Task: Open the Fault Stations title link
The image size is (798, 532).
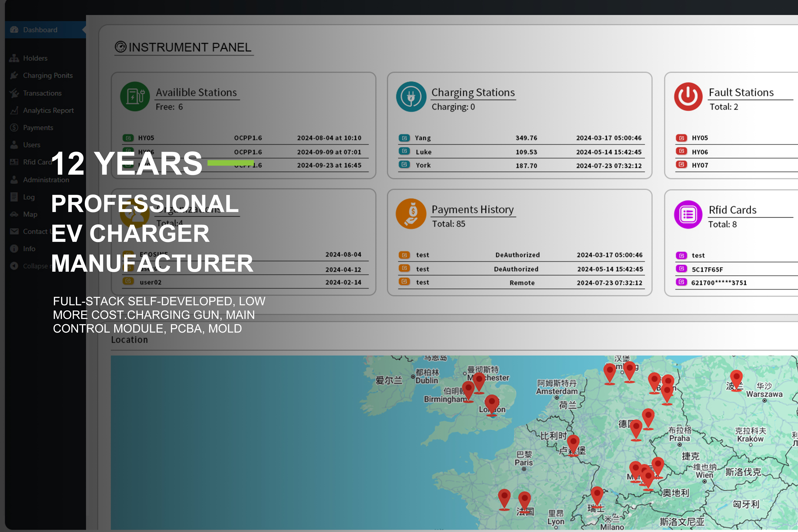Action: tap(741, 93)
